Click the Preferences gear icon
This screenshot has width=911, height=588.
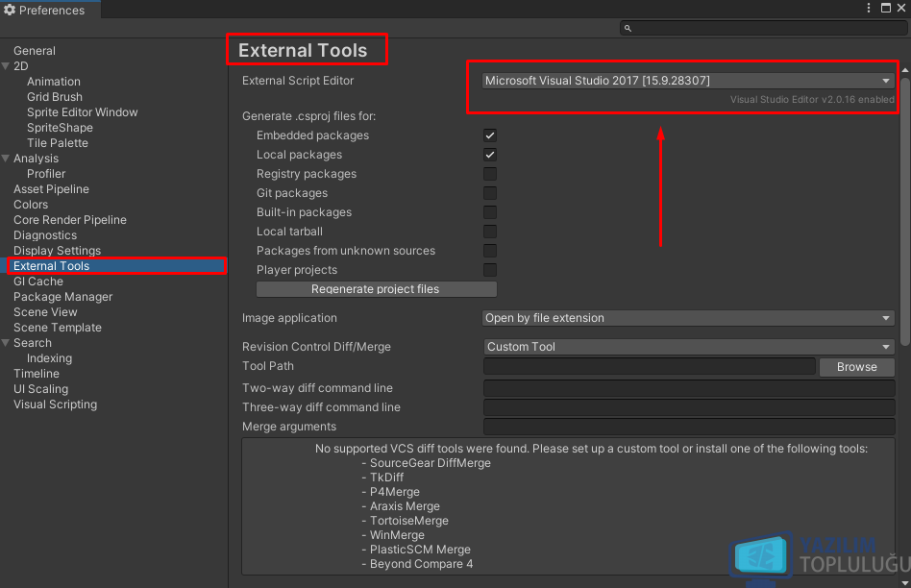[10, 10]
